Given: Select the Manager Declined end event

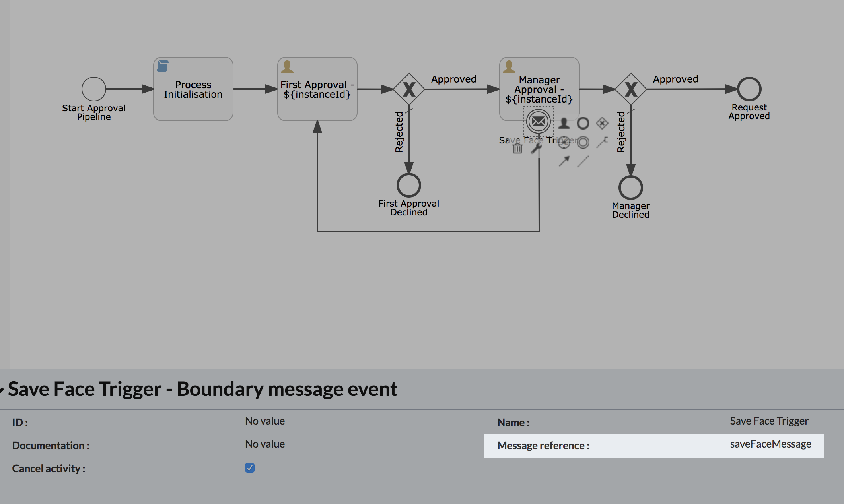Looking at the screenshot, I should pyautogui.click(x=631, y=188).
